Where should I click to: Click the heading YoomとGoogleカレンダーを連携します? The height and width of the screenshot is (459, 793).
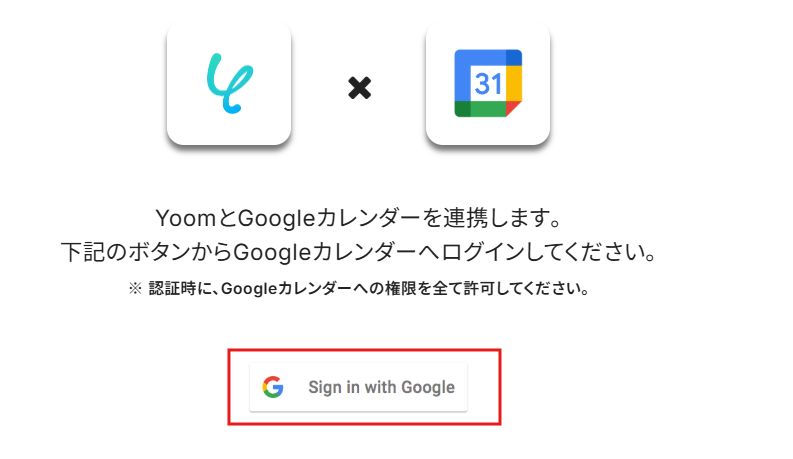click(x=359, y=218)
